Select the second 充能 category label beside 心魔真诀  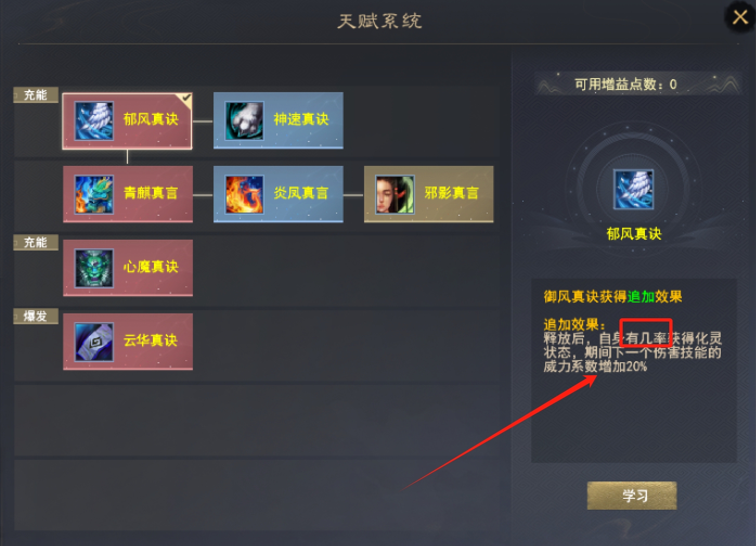pos(36,242)
